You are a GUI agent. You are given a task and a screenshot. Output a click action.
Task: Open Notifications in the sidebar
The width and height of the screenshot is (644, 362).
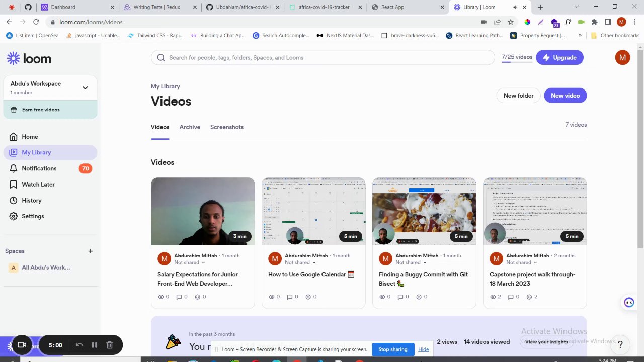[x=50, y=168]
